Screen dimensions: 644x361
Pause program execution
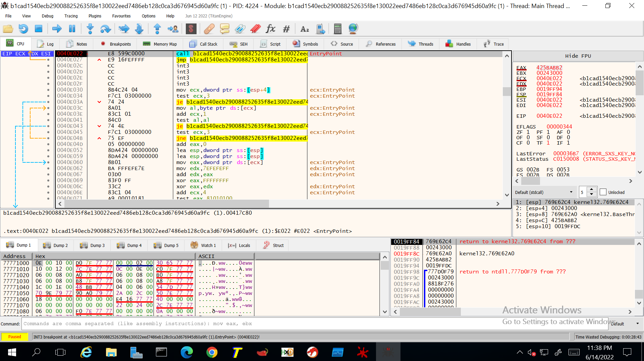72,29
